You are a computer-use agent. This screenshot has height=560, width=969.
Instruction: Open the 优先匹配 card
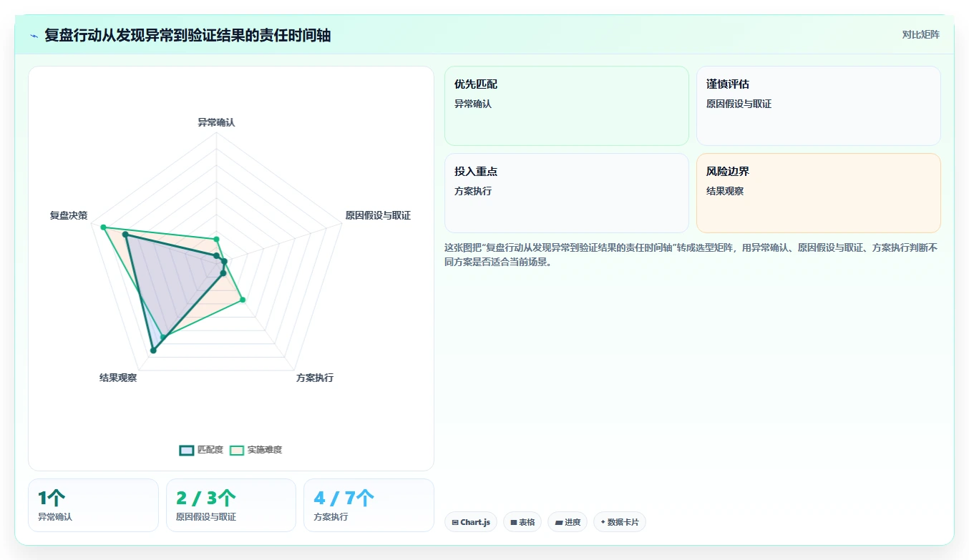[x=566, y=106]
